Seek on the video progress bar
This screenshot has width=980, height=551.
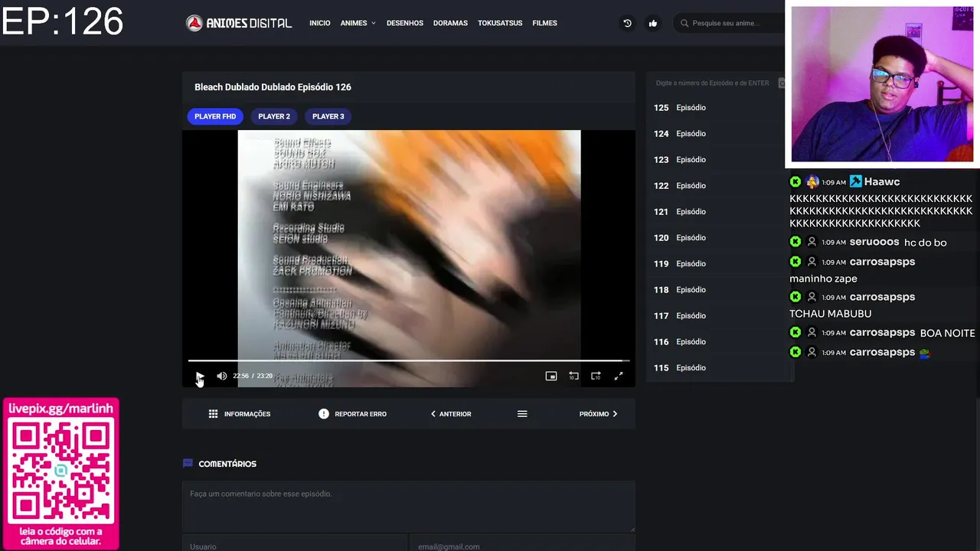coord(409,360)
